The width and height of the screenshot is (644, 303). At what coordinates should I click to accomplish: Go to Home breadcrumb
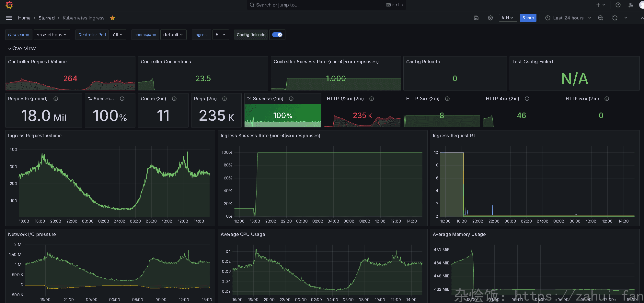pos(24,18)
